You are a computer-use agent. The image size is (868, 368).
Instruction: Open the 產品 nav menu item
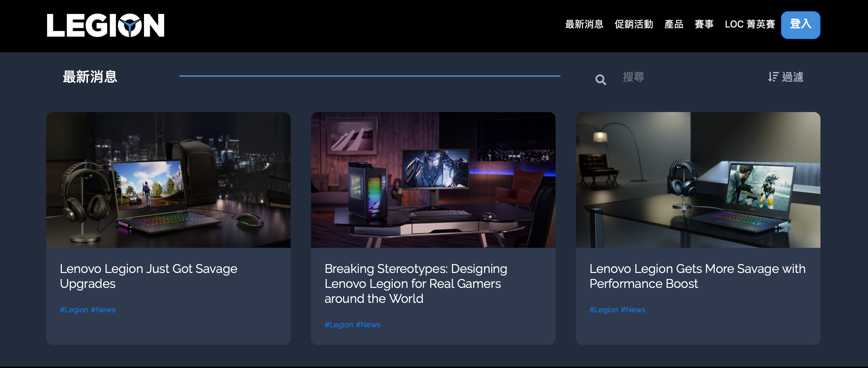pos(674,24)
